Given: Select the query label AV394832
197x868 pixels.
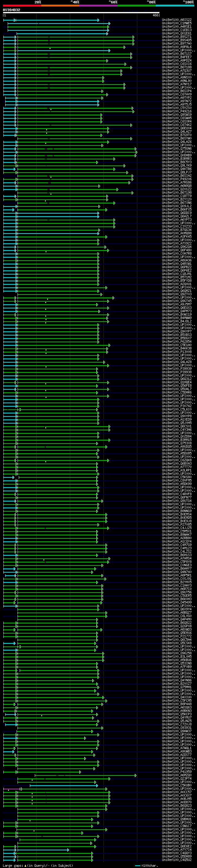Looking at the screenshot, I should 11,10.
